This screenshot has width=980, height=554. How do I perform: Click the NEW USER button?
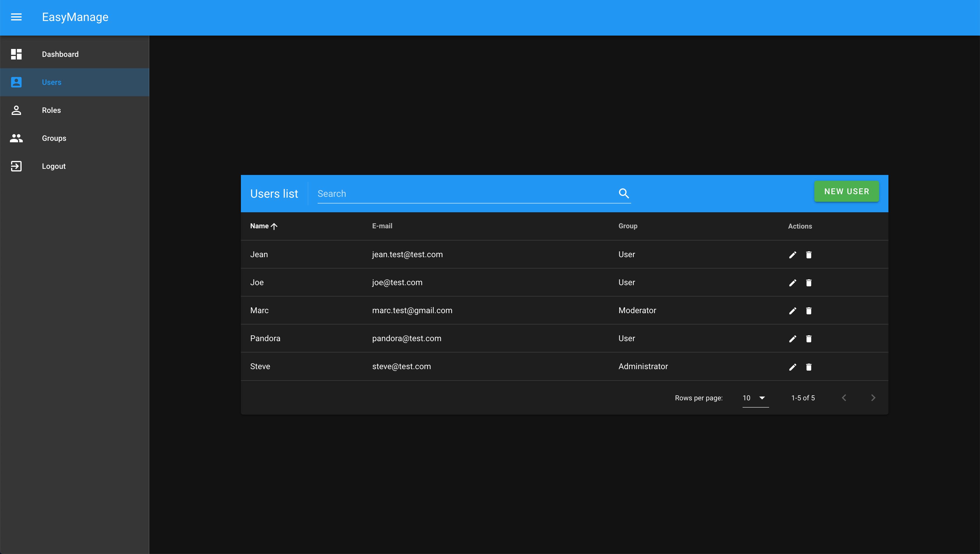(846, 191)
